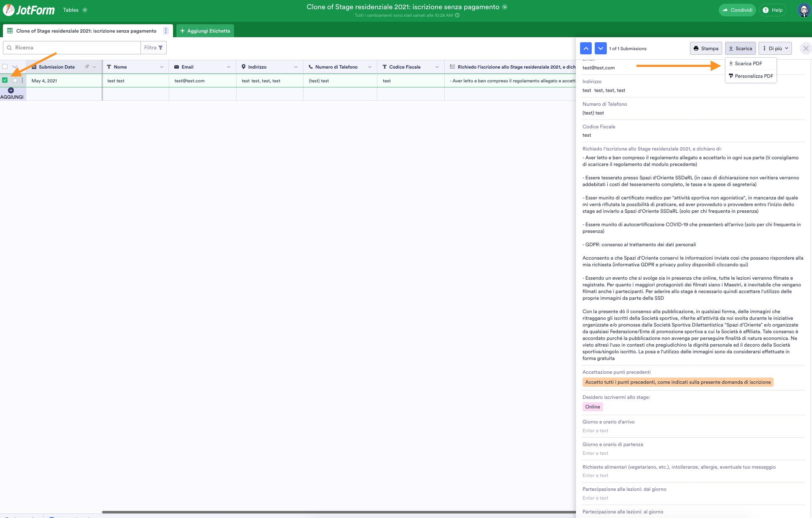The width and height of the screenshot is (812, 518).
Task: Uncheck the selected submission row checkbox
Action: [5, 80]
